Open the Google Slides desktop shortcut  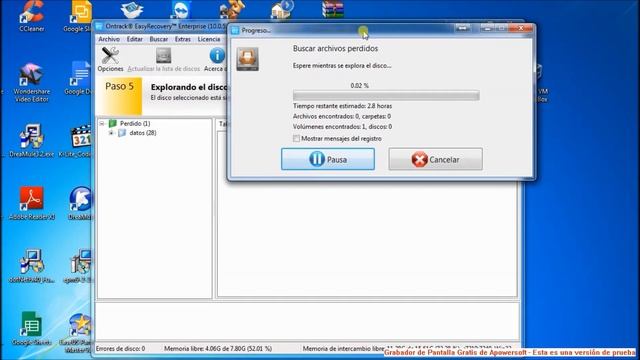tap(80, 11)
